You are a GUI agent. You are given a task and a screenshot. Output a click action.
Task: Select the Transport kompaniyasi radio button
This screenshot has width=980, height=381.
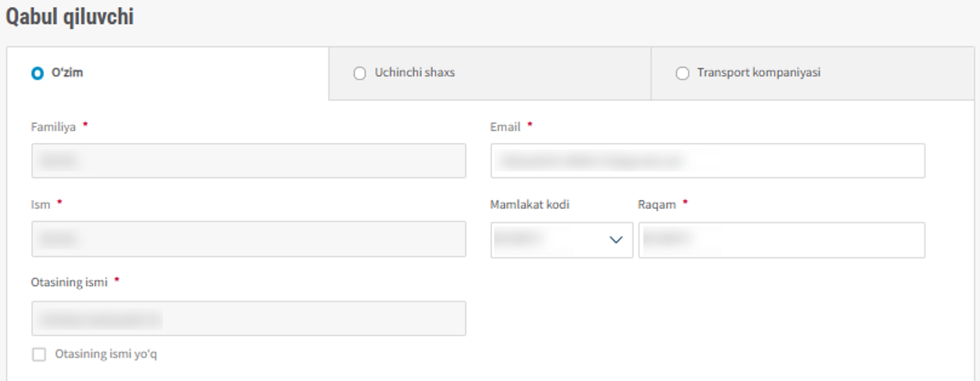click(x=682, y=73)
